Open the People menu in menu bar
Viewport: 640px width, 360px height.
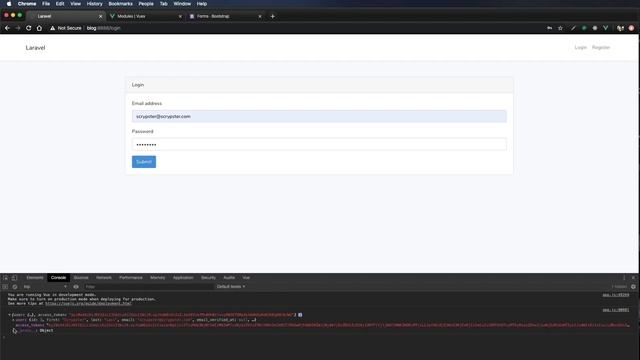[x=146, y=4]
